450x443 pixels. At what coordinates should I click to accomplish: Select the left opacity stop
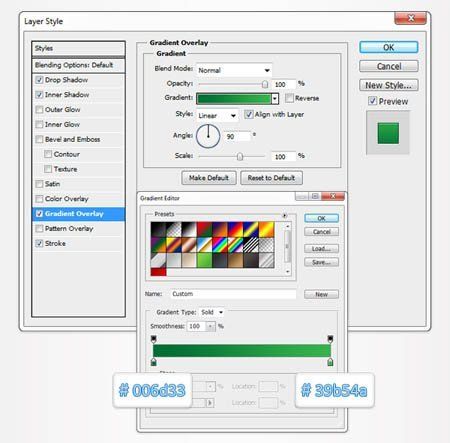coord(154,339)
